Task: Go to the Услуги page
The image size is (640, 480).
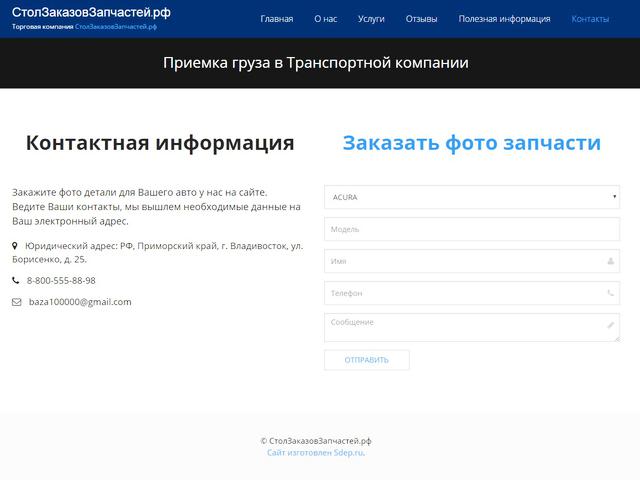Action: [371, 19]
